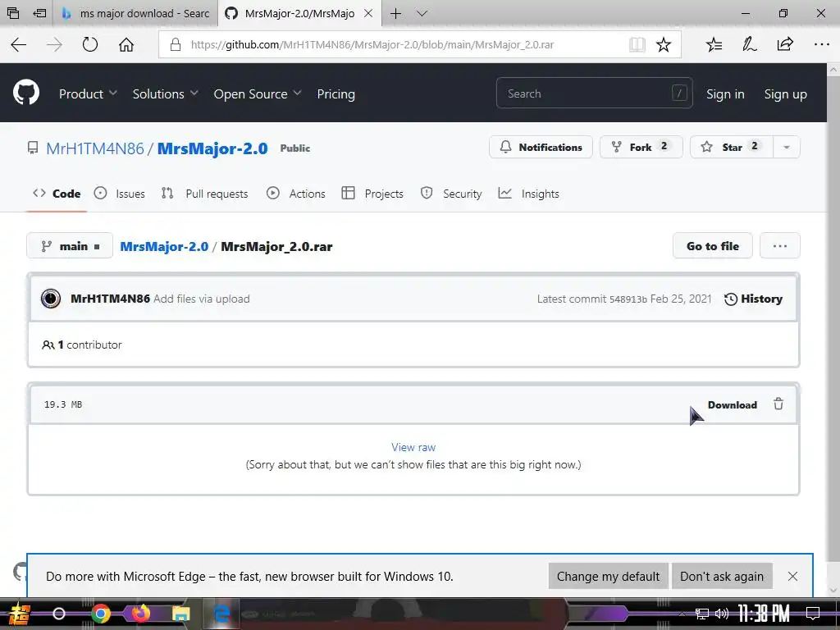The image size is (840, 630).
Task: Click the Notifications button
Action: click(x=541, y=147)
